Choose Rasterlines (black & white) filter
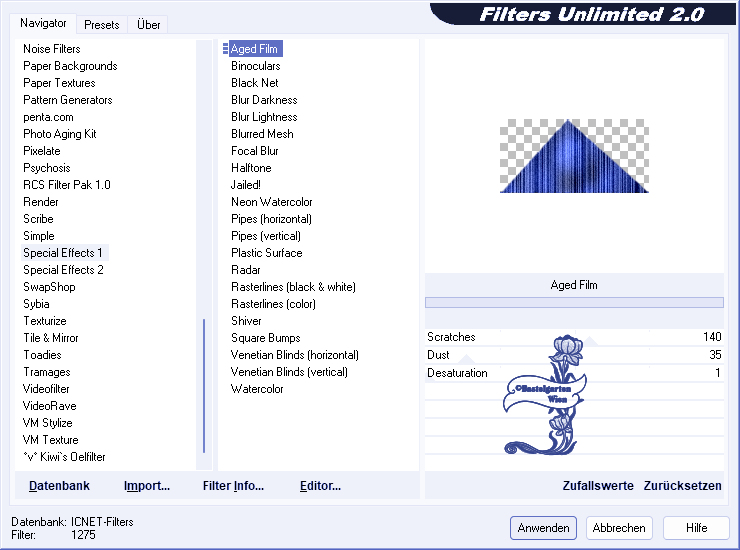740x550 pixels. click(x=293, y=287)
